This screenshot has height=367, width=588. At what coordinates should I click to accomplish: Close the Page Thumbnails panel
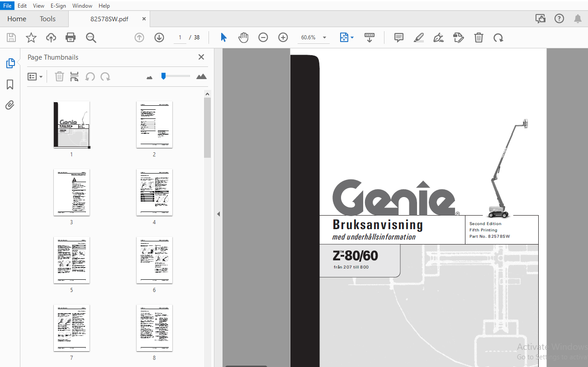[201, 57]
